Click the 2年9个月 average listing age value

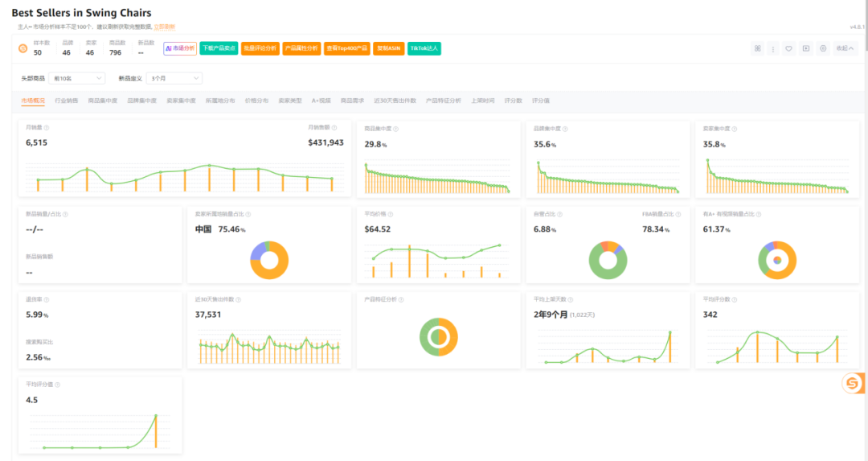coord(551,315)
